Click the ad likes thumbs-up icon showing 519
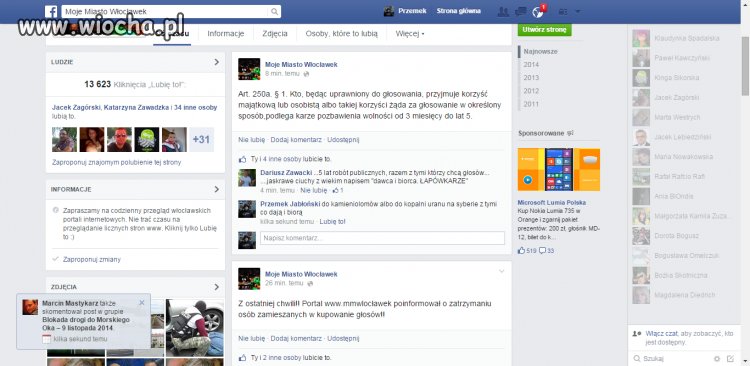The image size is (750, 366). [521, 250]
